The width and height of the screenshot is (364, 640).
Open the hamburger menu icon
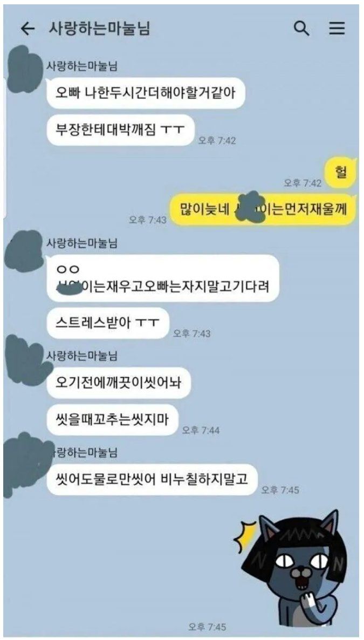(x=337, y=29)
